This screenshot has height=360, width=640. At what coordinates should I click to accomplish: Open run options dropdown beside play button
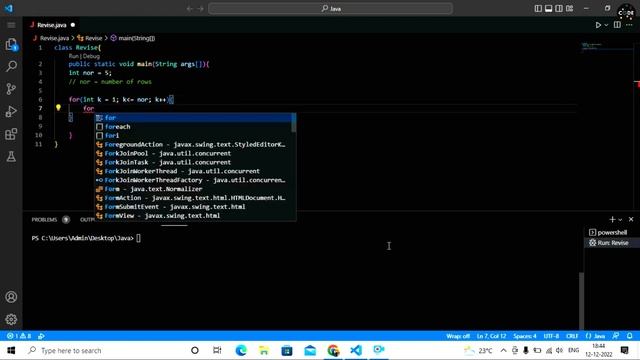[606, 25]
